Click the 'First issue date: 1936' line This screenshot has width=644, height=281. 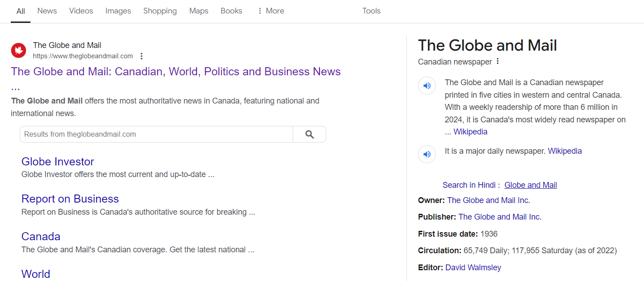(458, 234)
